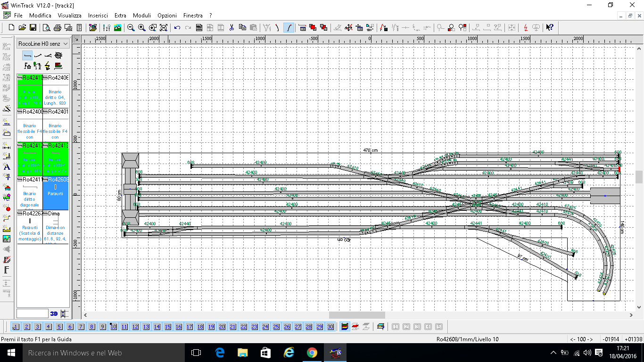Click the undo arrow icon
Image resolution: width=644 pixels, height=362 pixels.
pos(177,28)
